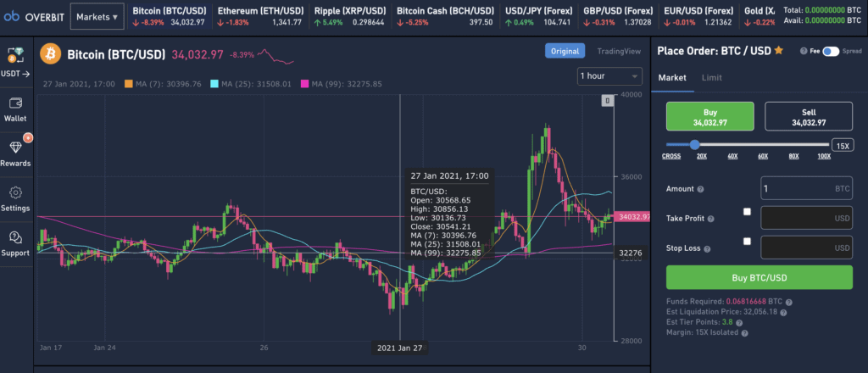Click the Bitcoin mini sparkline in header
The width and height of the screenshot is (868, 373).
(275, 56)
